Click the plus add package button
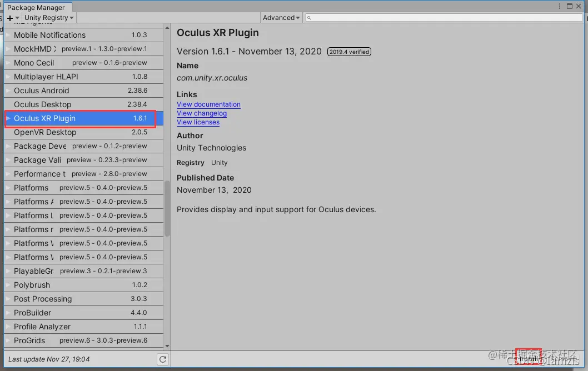 point(12,18)
